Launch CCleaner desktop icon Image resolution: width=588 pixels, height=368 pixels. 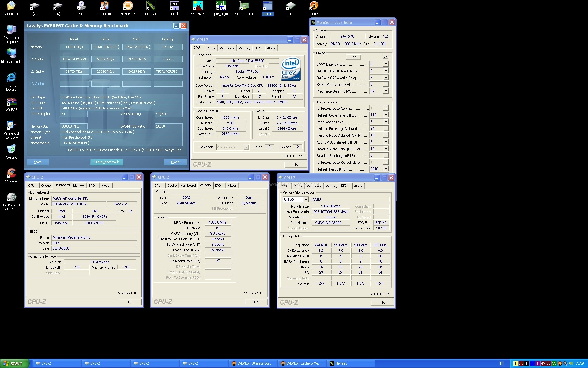coord(11,176)
